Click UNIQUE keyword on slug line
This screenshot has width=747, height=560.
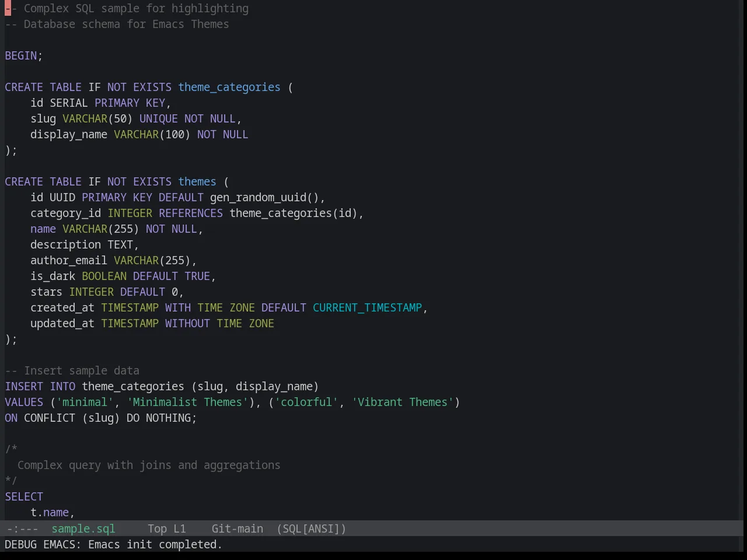tap(159, 118)
